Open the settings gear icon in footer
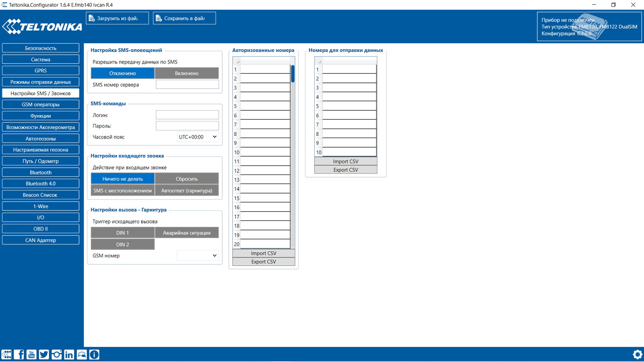The image size is (644, 362). [x=638, y=354]
